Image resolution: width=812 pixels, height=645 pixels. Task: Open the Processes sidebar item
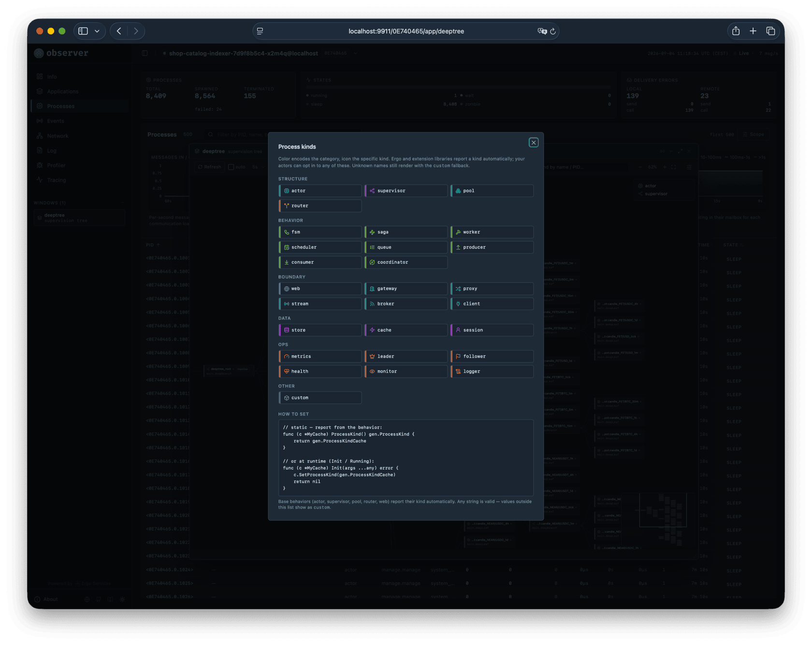(80, 106)
